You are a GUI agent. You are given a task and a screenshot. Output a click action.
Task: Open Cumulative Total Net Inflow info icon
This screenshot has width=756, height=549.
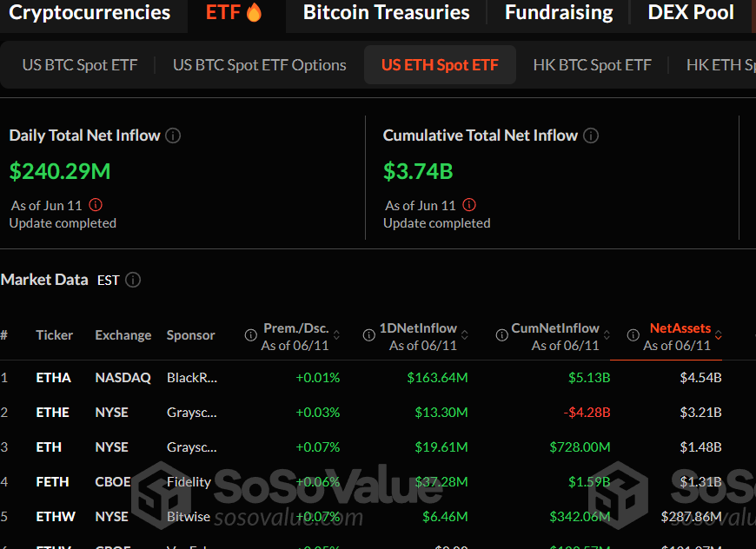(x=591, y=136)
